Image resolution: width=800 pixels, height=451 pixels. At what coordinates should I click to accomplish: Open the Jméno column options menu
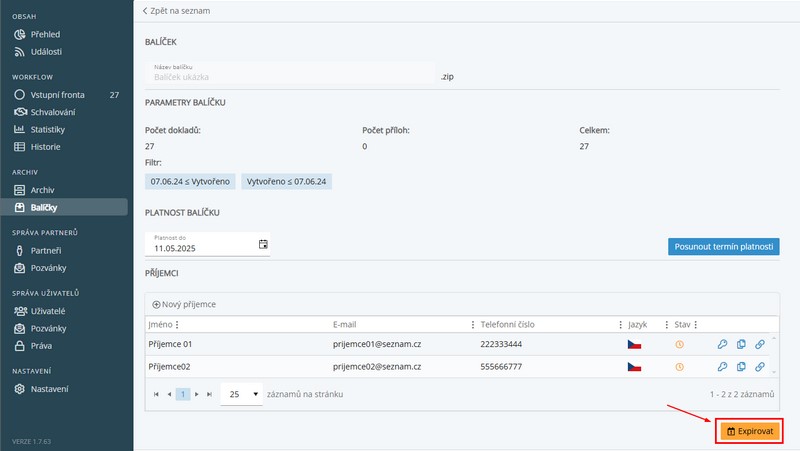177,325
